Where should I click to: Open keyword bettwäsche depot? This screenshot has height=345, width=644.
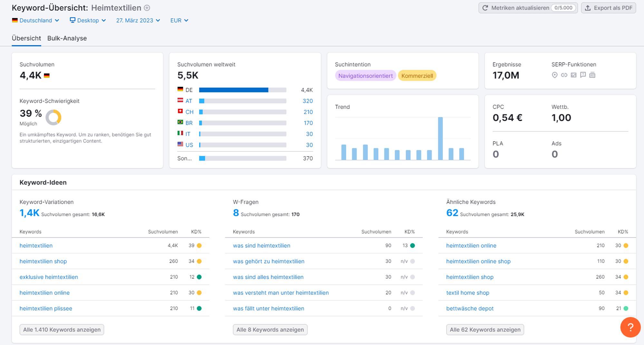[x=470, y=309]
